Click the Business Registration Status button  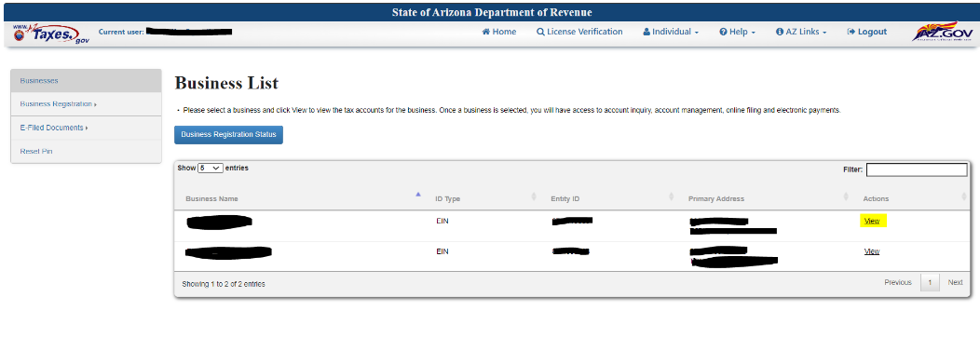point(228,134)
